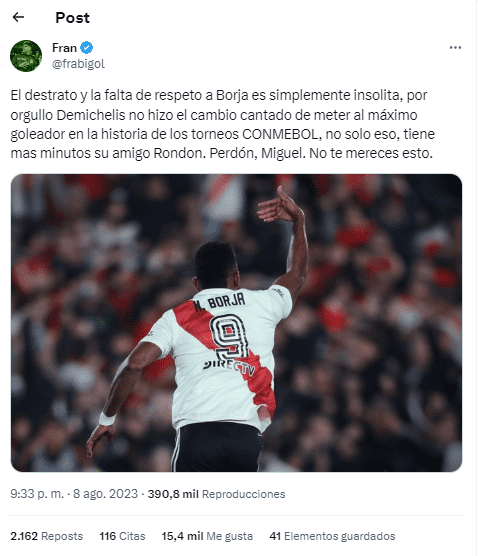This screenshot has height=556, width=478.
Task: Click the number 9 on the jersey
Action: [229, 337]
